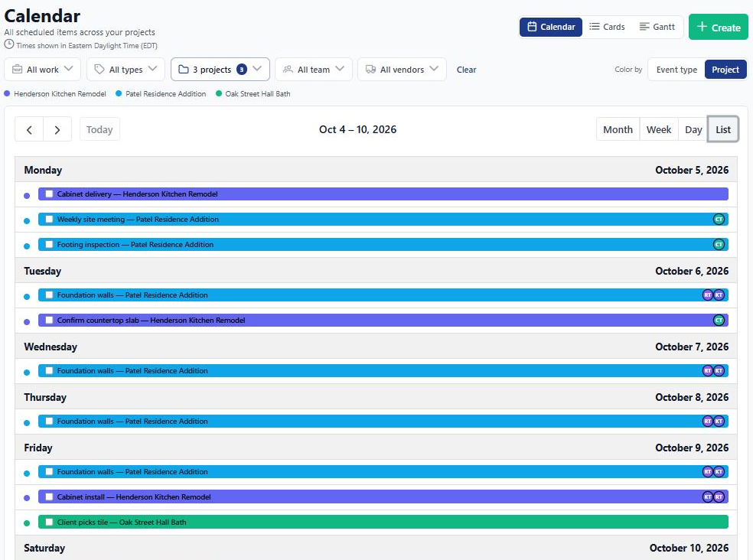Click the RT avatar on Friday Foundation walls

708,471
